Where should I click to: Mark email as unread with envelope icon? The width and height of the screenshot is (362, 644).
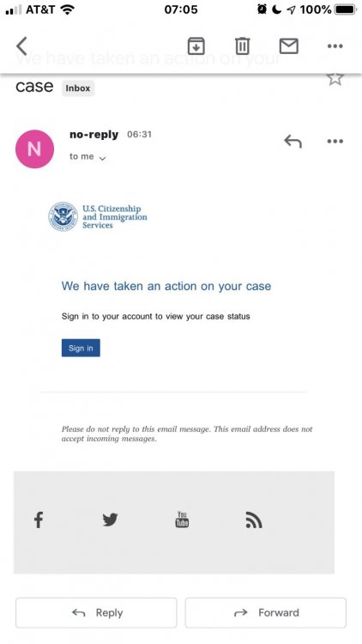(x=288, y=46)
